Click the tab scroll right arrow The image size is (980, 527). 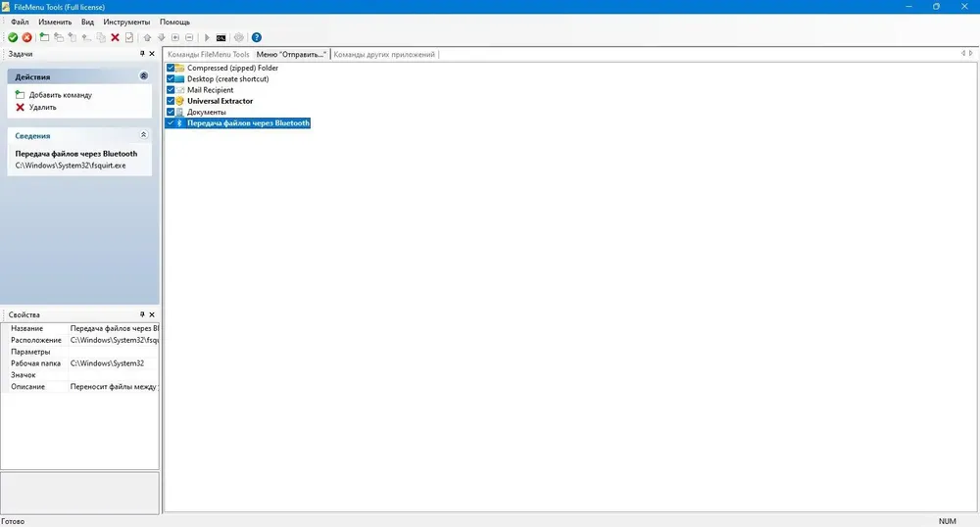[970, 54]
